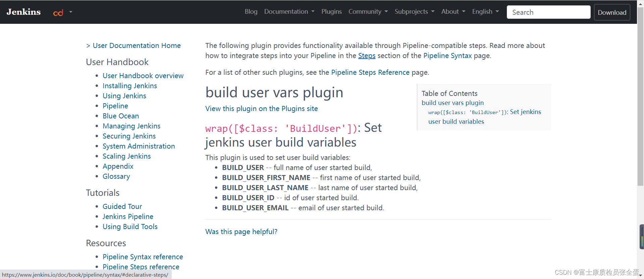Go to the Plugins page in the navbar
The width and height of the screenshot is (644, 279).
tap(331, 12)
